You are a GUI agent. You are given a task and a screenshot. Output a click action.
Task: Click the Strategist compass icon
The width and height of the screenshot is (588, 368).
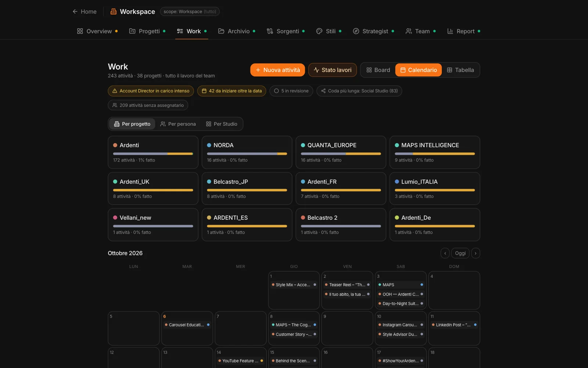coord(356,31)
